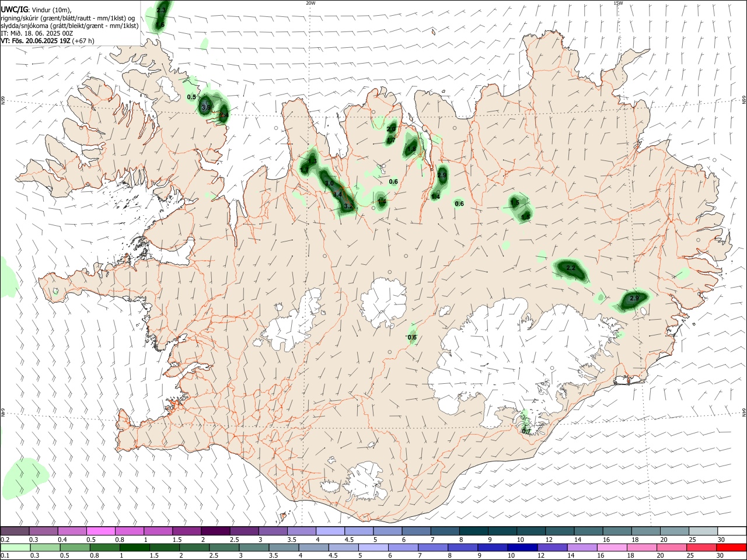Image resolution: width=747 pixels, height=560 pixels.
Task: Select the darkest purple swatch between 2 and 2.5 in the top legend row
Action: tap(215, 531)
